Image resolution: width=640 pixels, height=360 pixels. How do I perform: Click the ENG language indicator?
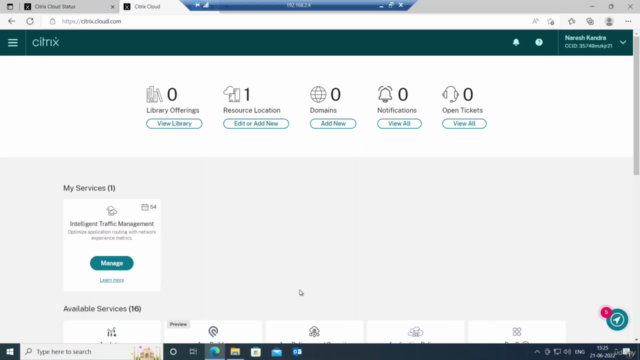[580, 352]
